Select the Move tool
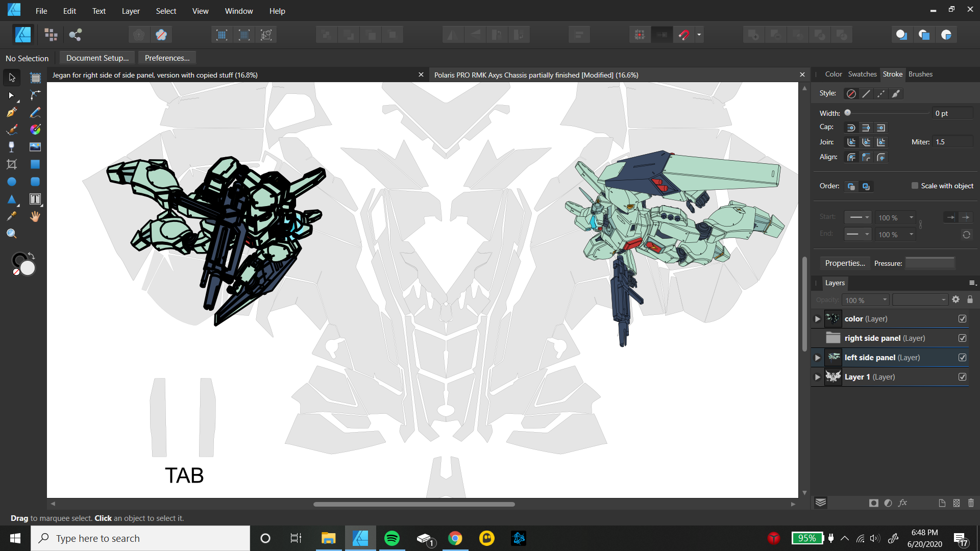 pyautogui.click(x=12, y=78)
